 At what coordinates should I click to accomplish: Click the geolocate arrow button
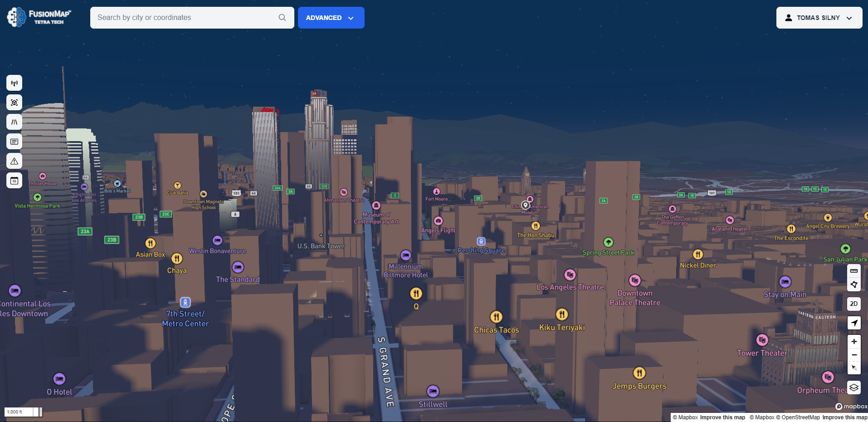tap(854, 323)
